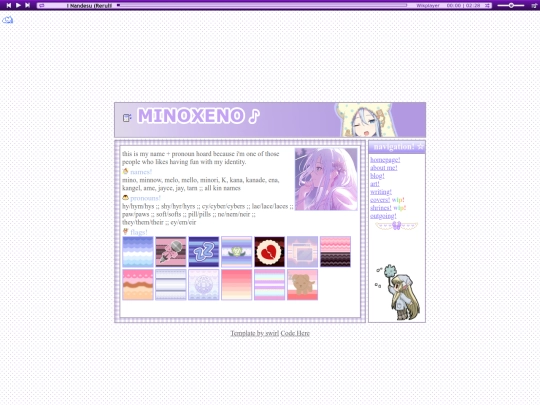Click the rainbow wip! label beside covers!
Screen dimensions: 540x405
[x=398, y=200]
